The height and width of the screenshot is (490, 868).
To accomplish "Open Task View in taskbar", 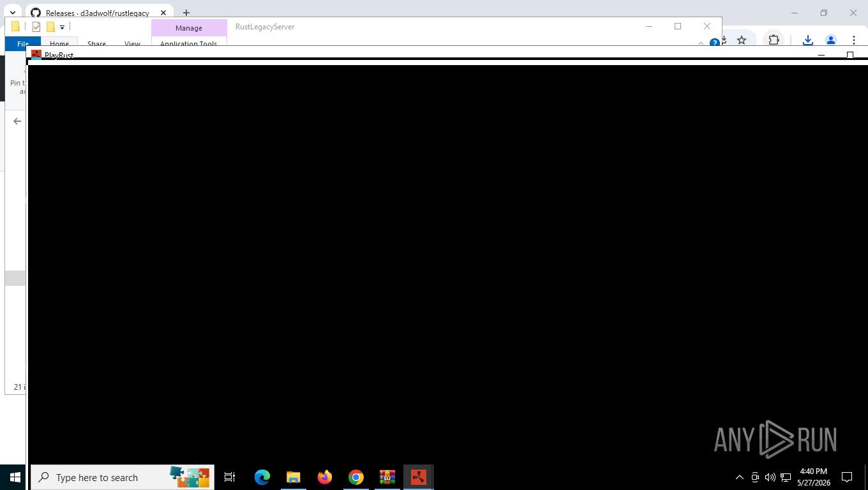I will pyautogui.click(x=230, y=477).
